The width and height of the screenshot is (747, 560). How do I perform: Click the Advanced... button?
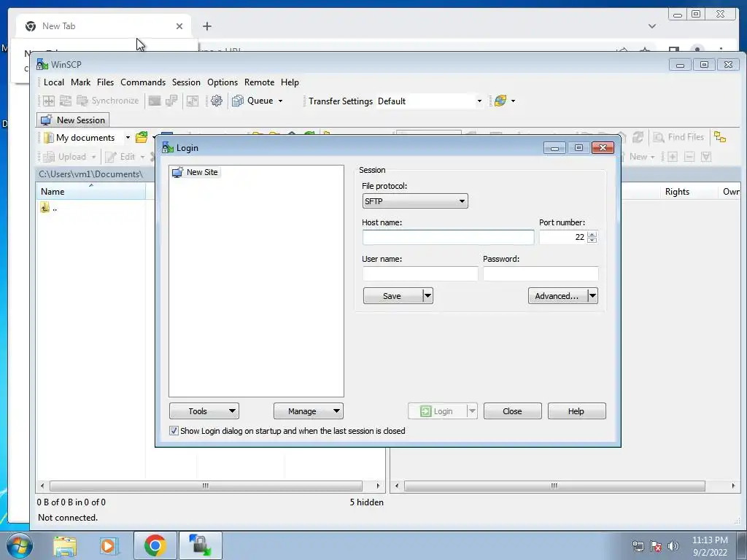[558, 296]
